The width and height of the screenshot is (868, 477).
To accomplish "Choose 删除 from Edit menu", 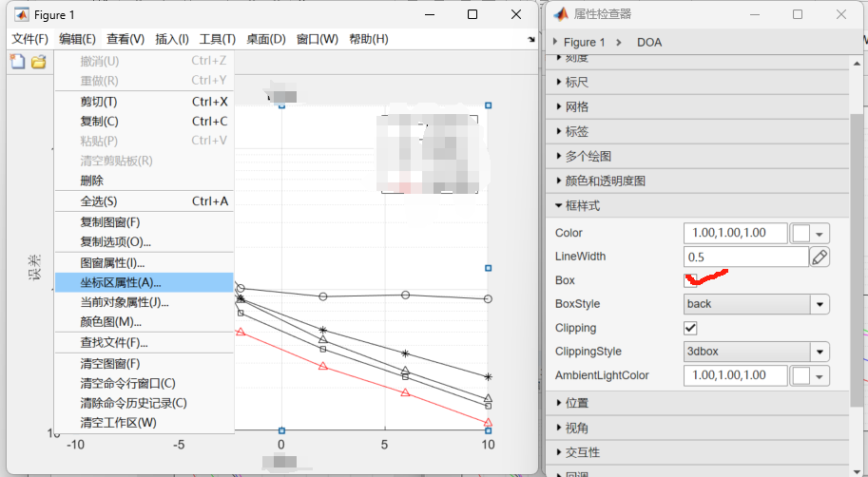I will coord(144,181).
